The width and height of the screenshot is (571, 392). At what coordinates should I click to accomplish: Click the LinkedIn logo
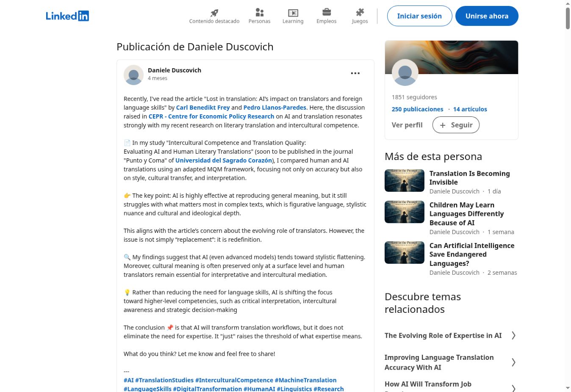67,16
